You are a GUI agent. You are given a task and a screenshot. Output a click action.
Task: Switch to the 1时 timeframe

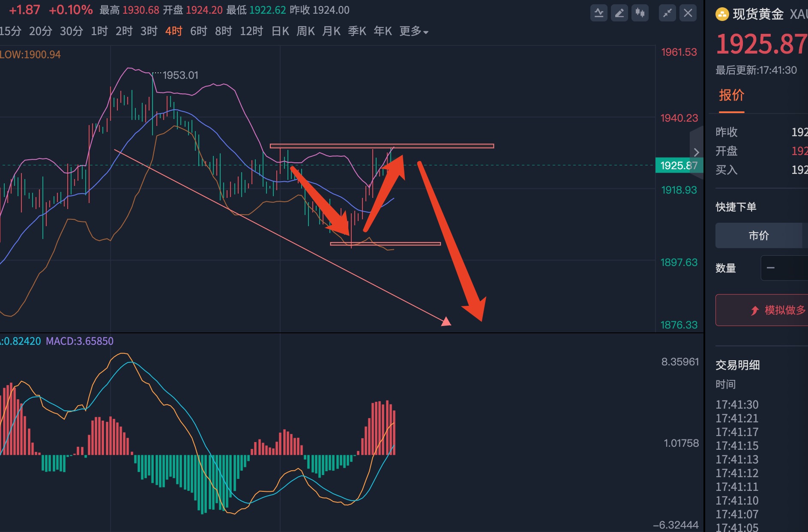pyautogui.click(x=99, y=31)
